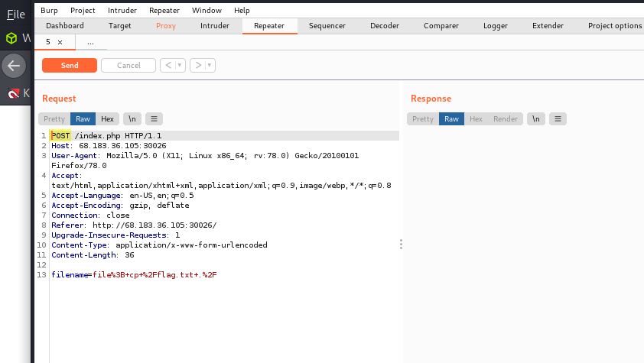
Task: Click the User-Agent header line
Action: [x=205, y=160]
